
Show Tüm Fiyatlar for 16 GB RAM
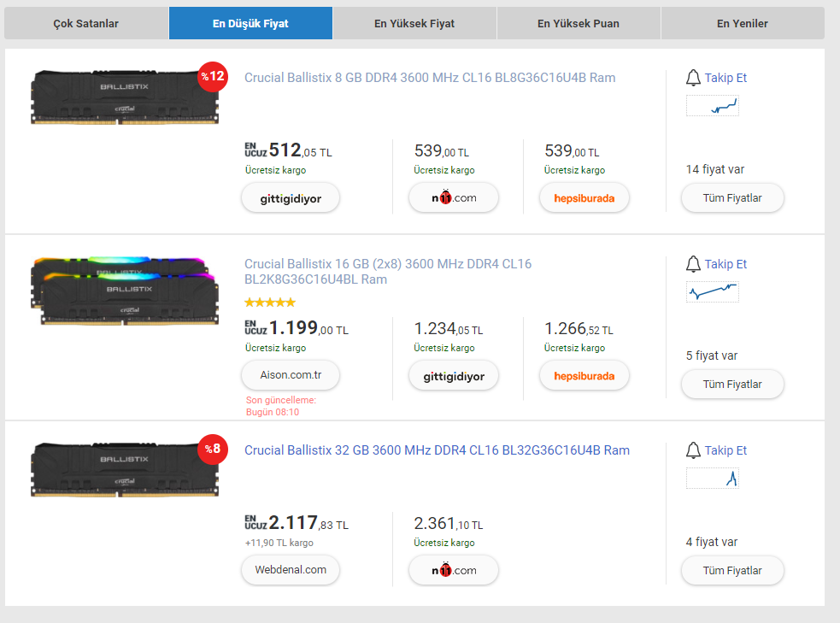[732, 385]
